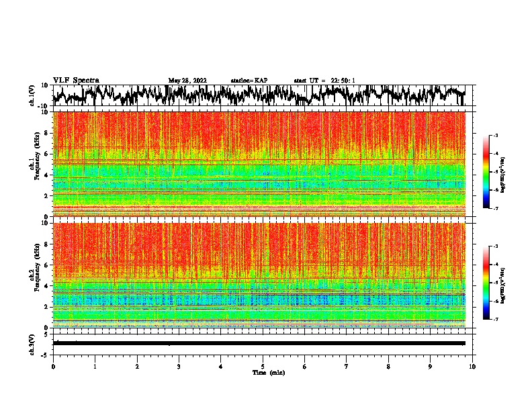The width and height of the screenshot is (532, 411).
Task: Click "-3" on the ch.2 color scale
Action: coord(495,246)
